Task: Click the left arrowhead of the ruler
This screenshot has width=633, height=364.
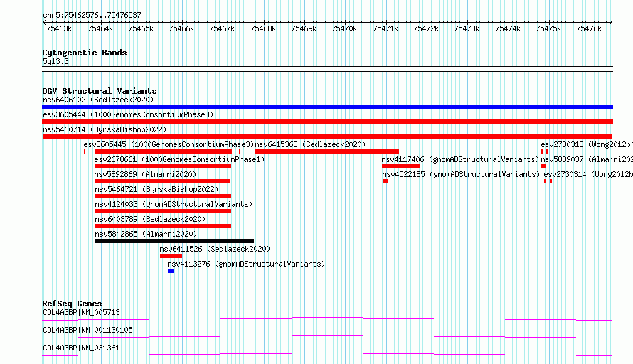Action: tap(44, 23)
